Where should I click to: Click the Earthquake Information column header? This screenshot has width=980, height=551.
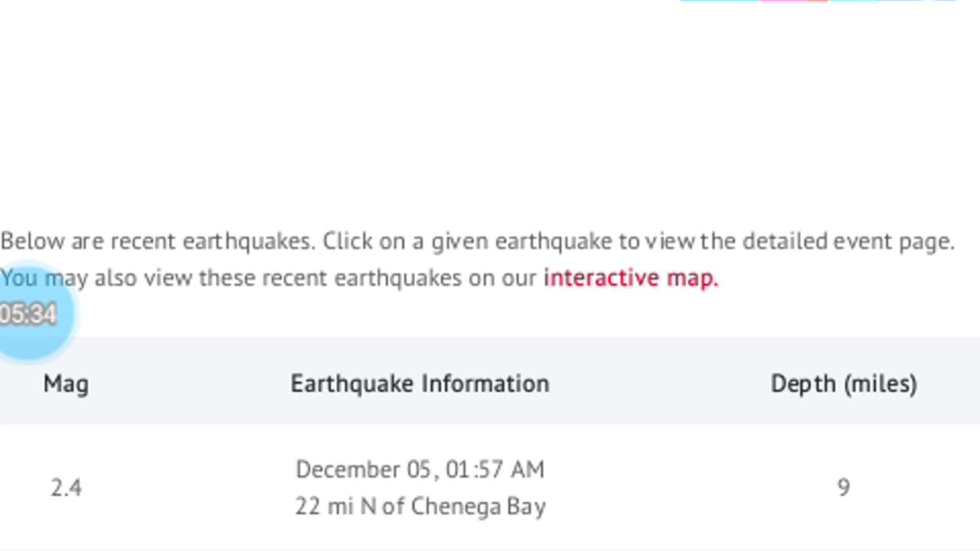pos(420,383)
